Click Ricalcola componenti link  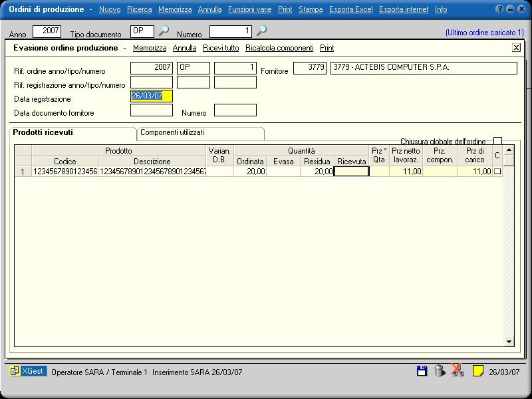point(279,48)
